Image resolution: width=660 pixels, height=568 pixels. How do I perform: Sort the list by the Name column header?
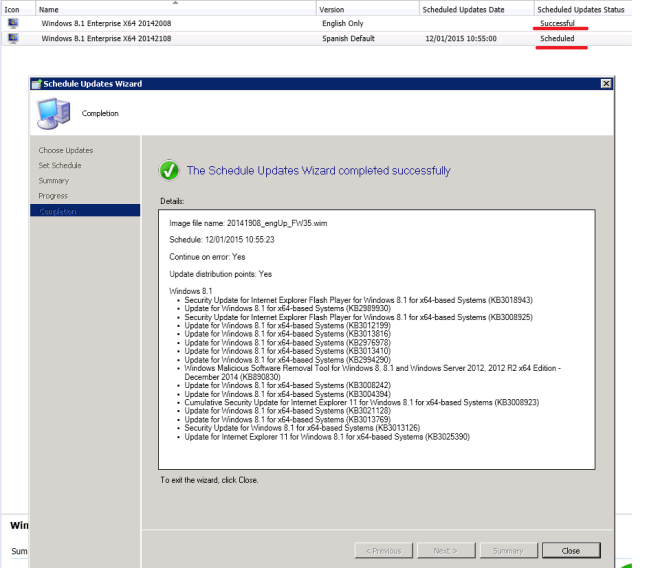point(48,9)
